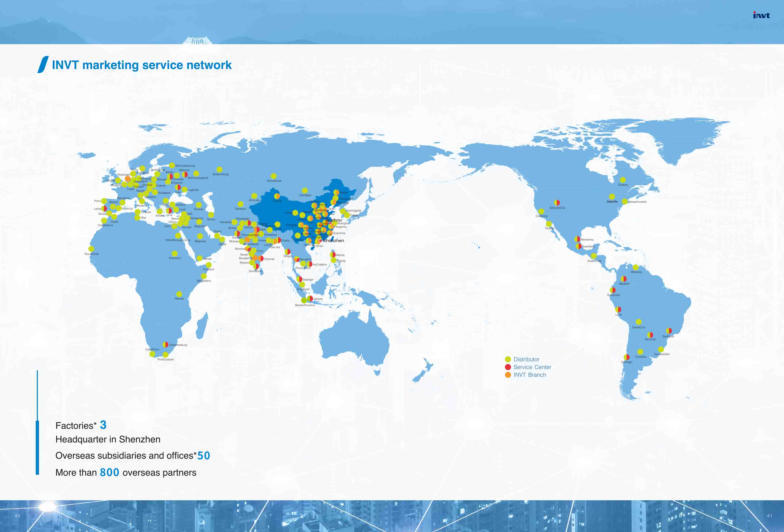Click the Monterrey service center marker
This screenshot has height=532, width=784.
point(577,239)
